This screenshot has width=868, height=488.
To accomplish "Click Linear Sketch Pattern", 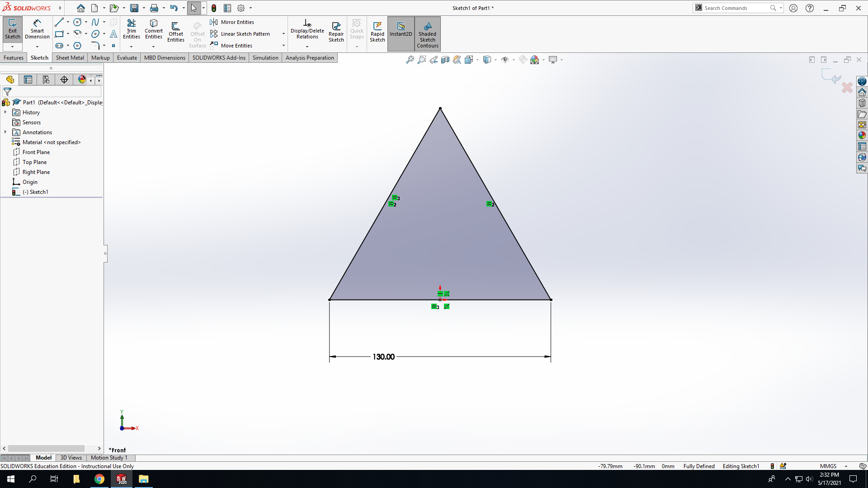I will [240, 34].
